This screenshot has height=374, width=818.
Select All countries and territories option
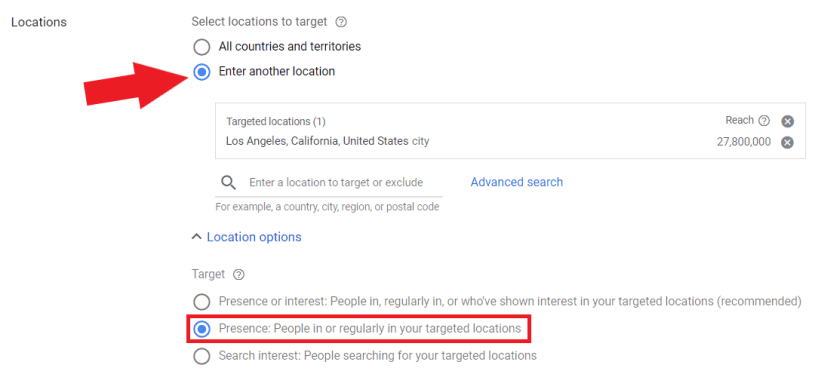[201, 47]
